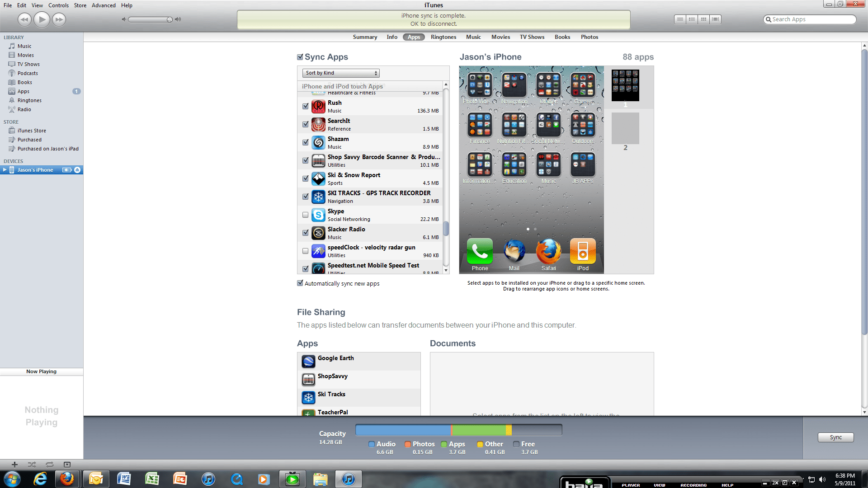Switch to the Ringtones tab
Image resolution: width=868 pixels, height=488 pixels.
pos(443,37)
